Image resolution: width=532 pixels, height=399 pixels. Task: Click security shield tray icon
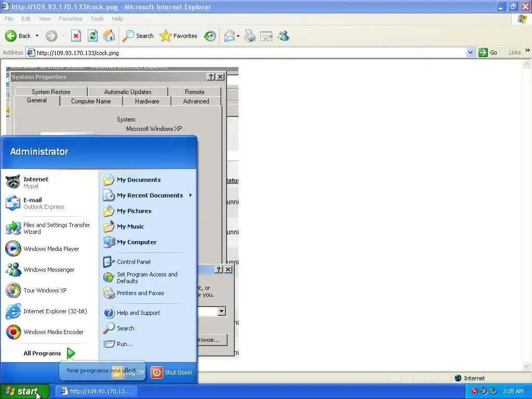(x=474, y=391)
